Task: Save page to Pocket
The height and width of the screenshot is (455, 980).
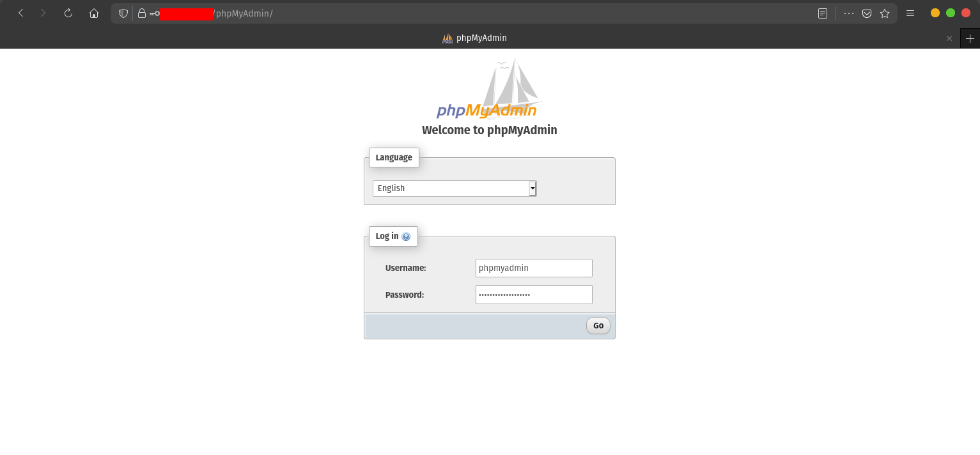Action: pyautogui.click(x=867, y=13)
